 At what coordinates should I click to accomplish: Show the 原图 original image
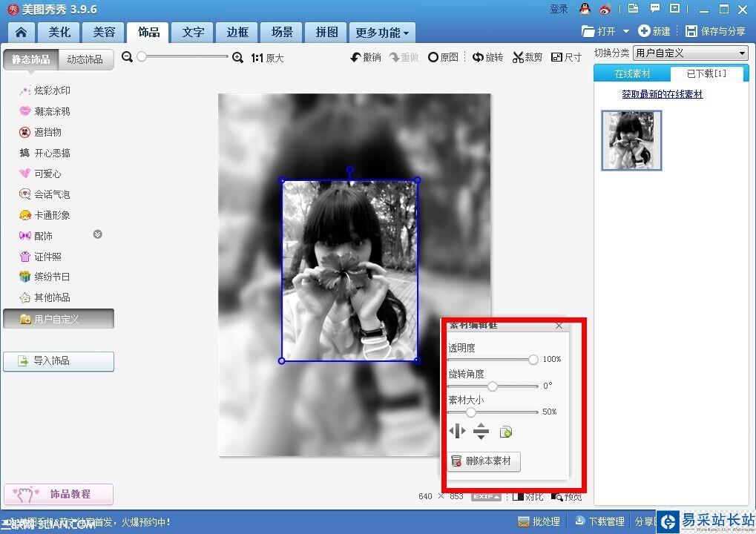443,57
